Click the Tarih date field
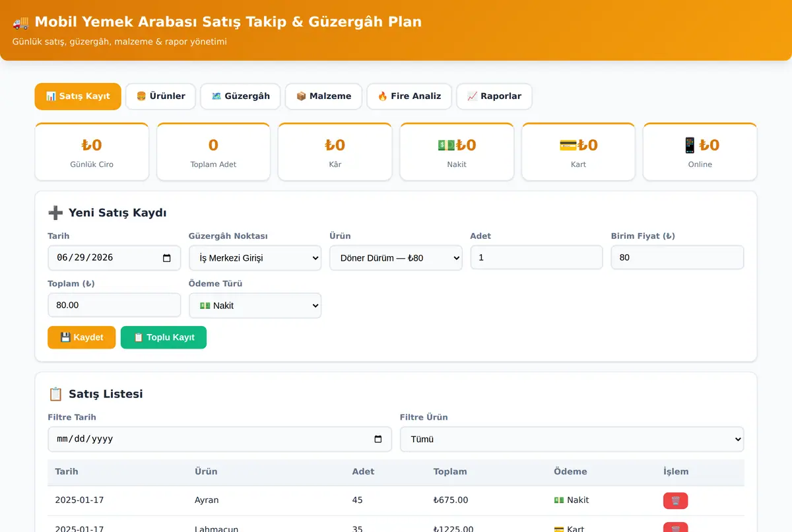Image resolution: width=792 pixels, height=532 pixels. (x=114, y=258)
